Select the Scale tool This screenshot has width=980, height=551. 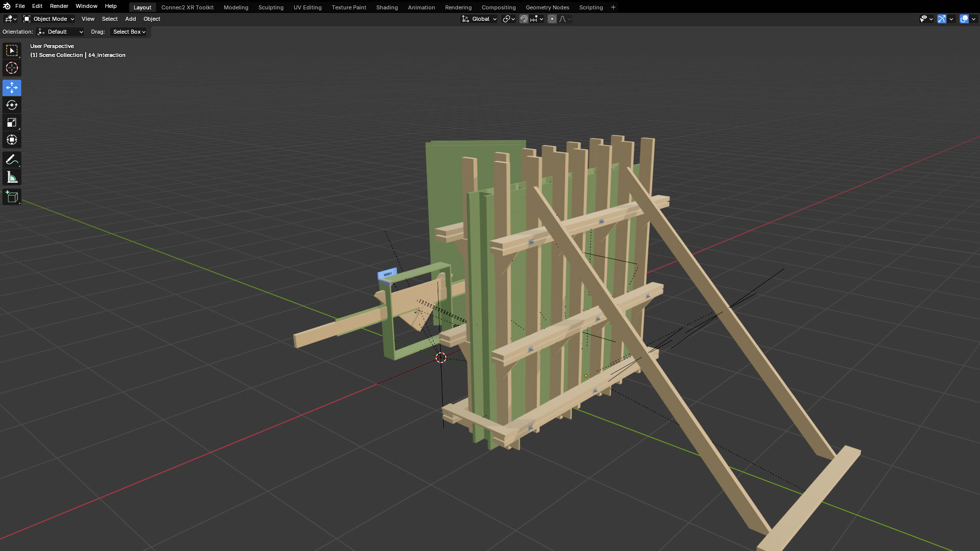tap(12, 122)
